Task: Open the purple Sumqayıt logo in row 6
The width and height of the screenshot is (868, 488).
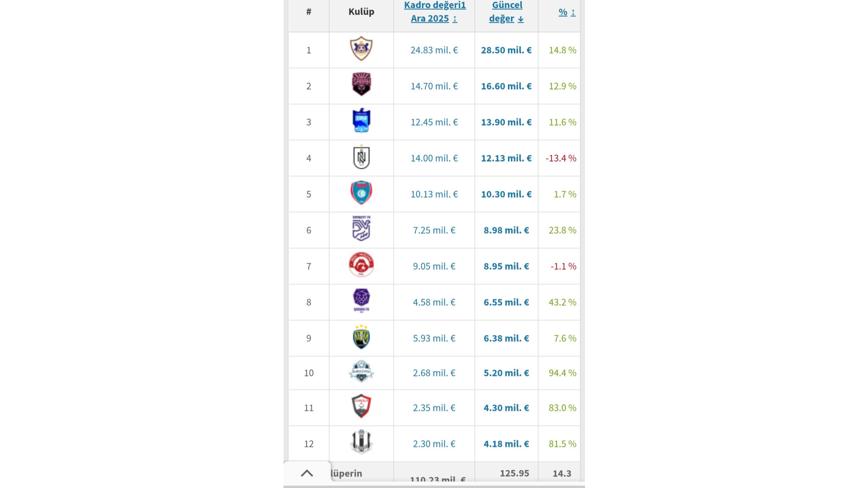Action: [x=361, y=229]
